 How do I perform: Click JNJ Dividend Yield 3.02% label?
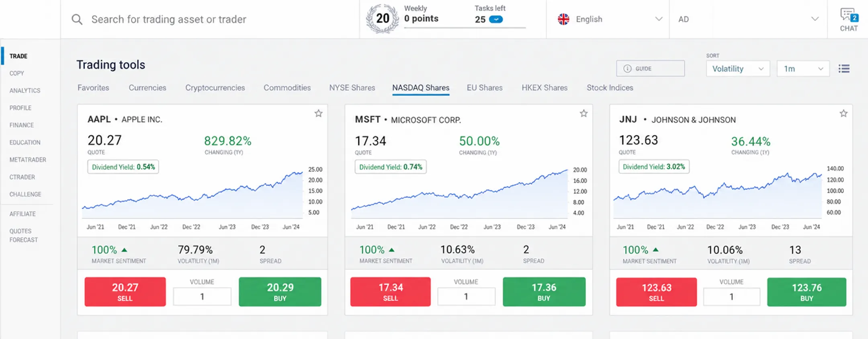pos(654,166)
